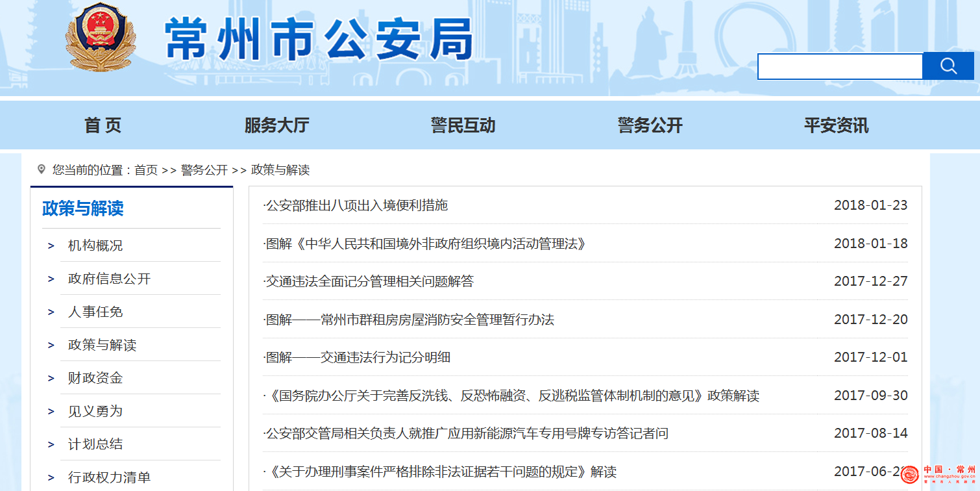Open the 首页 navigation tab

coord(103,125)
